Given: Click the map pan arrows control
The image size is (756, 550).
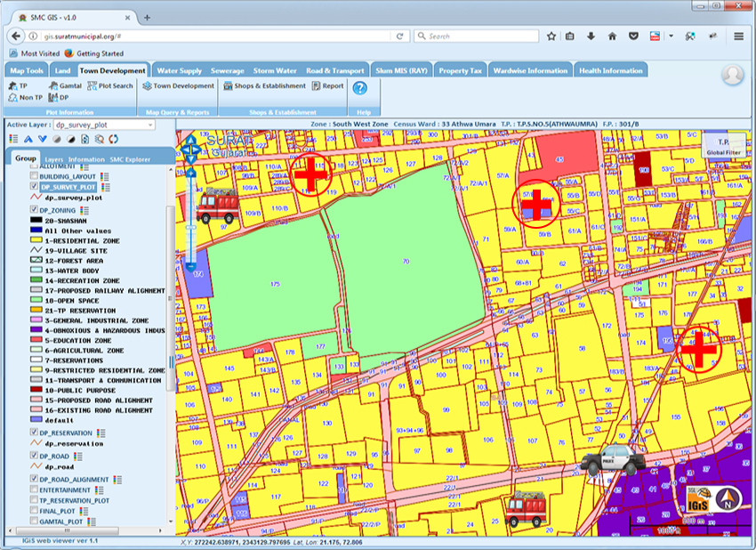Looking at the screenshot, I should coord(191,150).
